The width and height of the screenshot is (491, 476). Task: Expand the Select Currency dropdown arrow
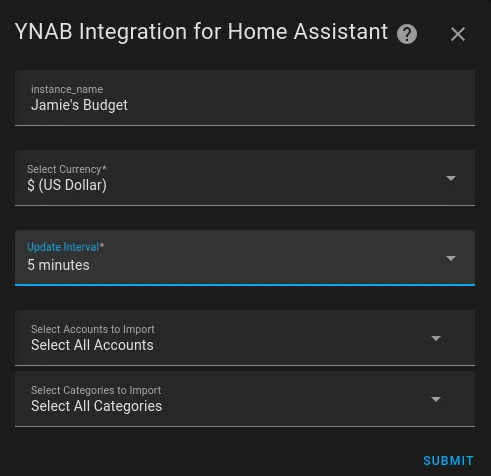[x=451, y=178]
